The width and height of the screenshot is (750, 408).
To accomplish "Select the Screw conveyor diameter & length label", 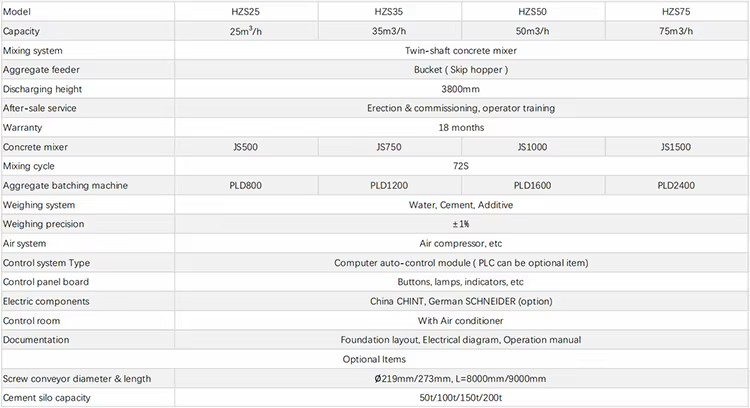I will click(77, 379).
